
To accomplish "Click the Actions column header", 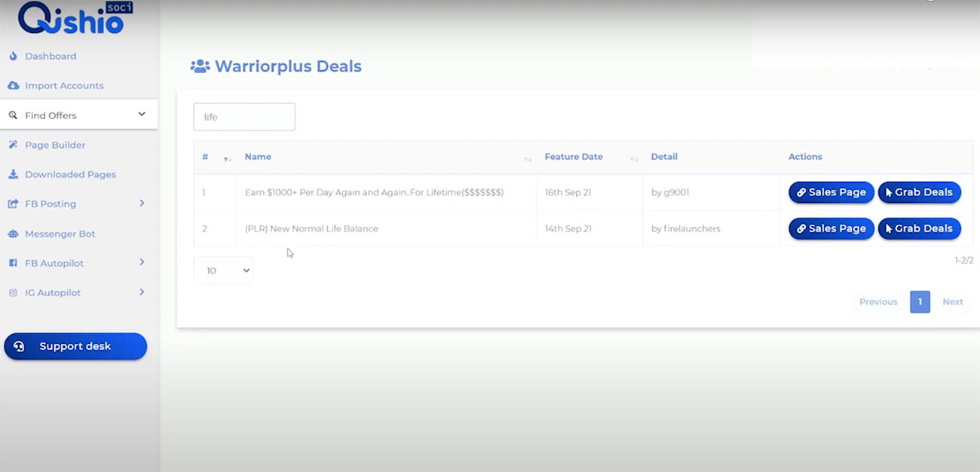I will coord(805,157).
